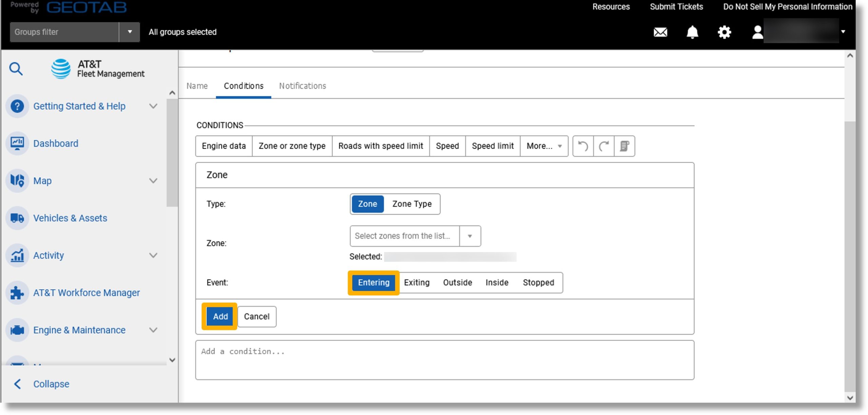Click the Activity section icon in sidebar
Image resolution: width=868 pixels, height=415 pixels.
pos(17,255)
